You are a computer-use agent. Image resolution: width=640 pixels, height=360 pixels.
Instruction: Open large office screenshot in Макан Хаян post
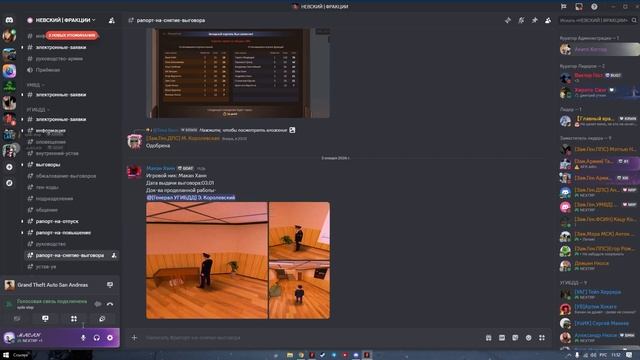(x=207, y=260)
